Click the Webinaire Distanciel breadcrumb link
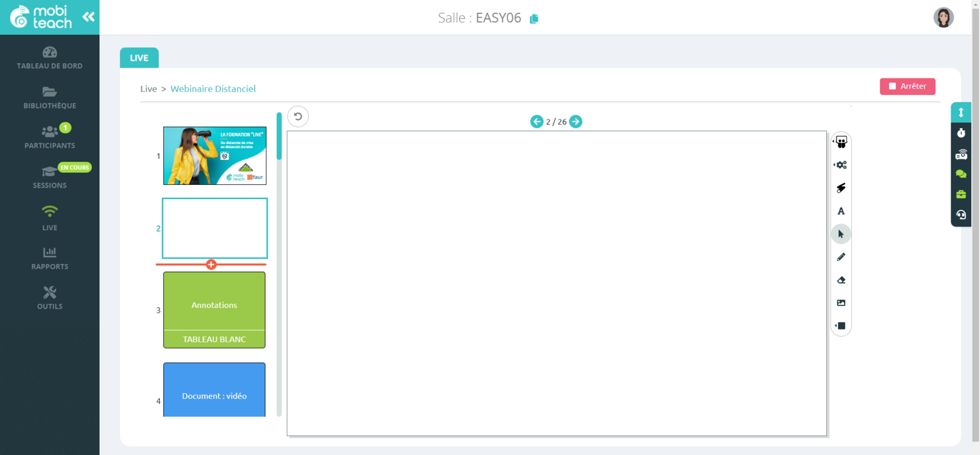 click(213, 89)
